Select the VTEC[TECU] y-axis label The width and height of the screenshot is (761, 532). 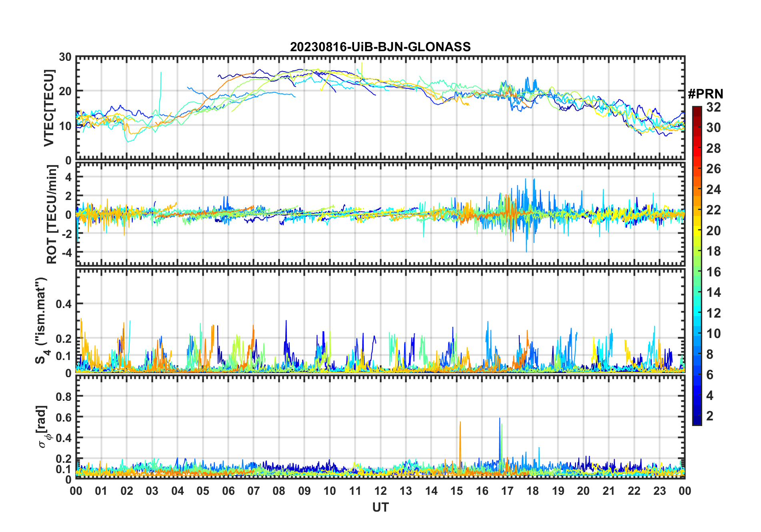49,108
